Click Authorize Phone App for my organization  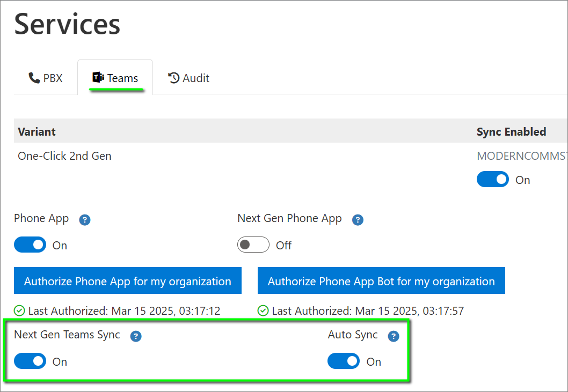pos(128,280)
